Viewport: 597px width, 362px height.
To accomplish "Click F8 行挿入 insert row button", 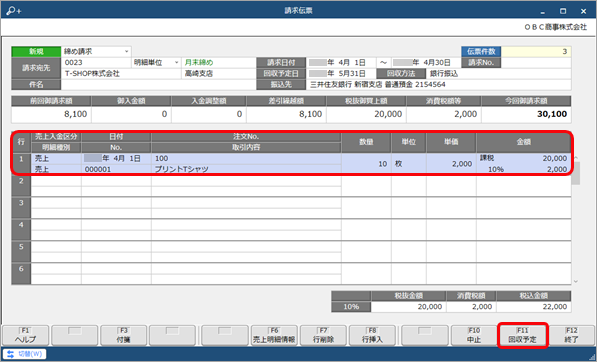I will [x=372, y=335].
